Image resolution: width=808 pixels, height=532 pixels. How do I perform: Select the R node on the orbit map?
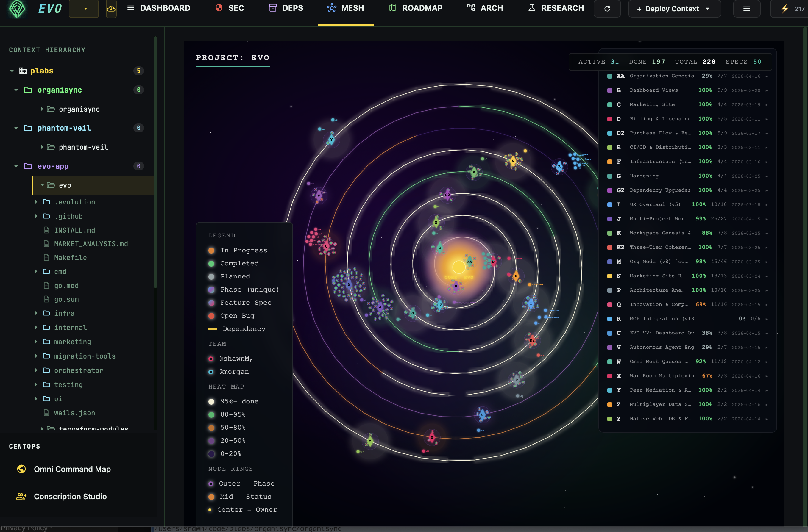point(559,167)
